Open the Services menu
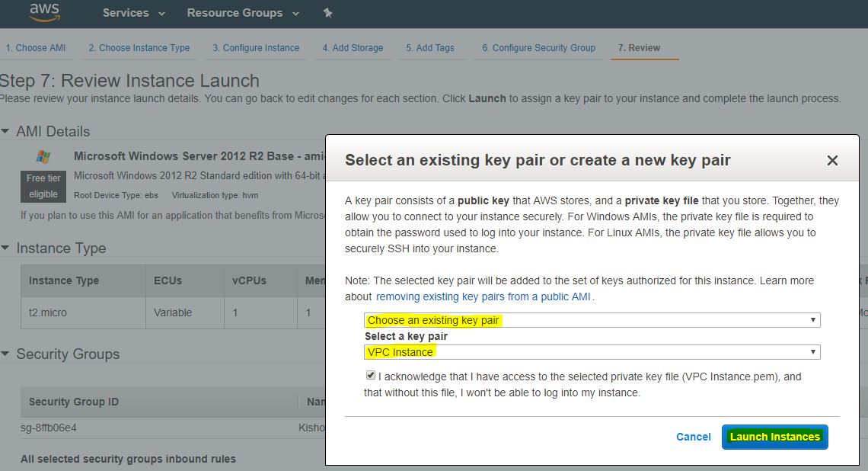 (x=133, y=13)
